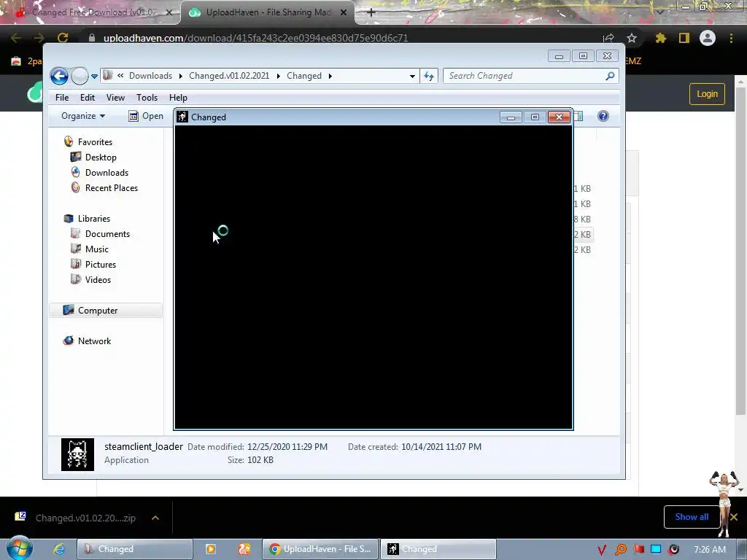Click the Explorer help question mark icon
The image size is (747, 560).
pyautogui.click(x=603, y=116)
